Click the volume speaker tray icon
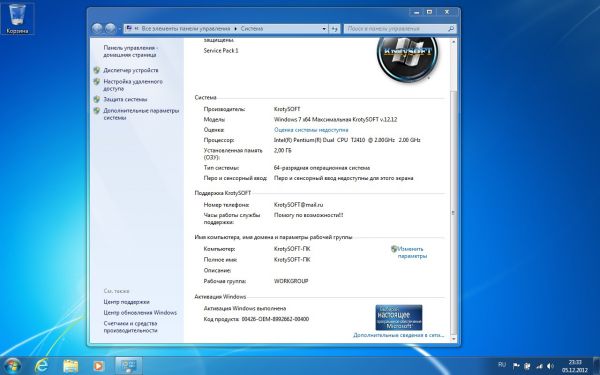The image size is (600, 375). pos(551,366)
